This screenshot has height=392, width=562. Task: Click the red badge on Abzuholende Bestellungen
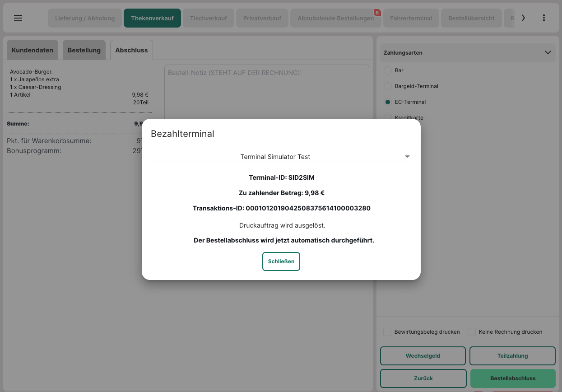click(377, 13)
